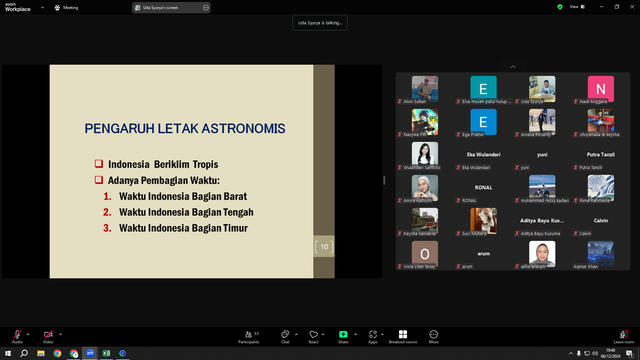Image resolution: width=640 pixels, height=360 pixels.
Task: Click 'Uda Syurya is talking...' notification
Action: coord(320,23)
